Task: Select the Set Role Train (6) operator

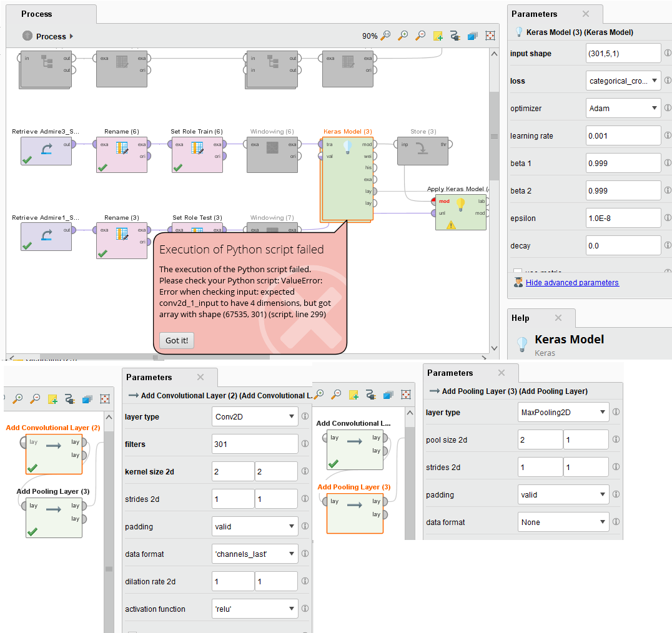Action: pyautogui.click(x=197, y=155)
